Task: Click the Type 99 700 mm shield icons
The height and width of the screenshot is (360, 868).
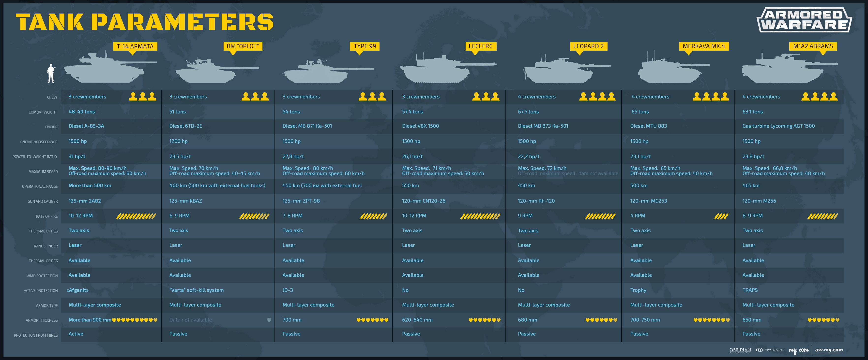Action: click(372, 320)
